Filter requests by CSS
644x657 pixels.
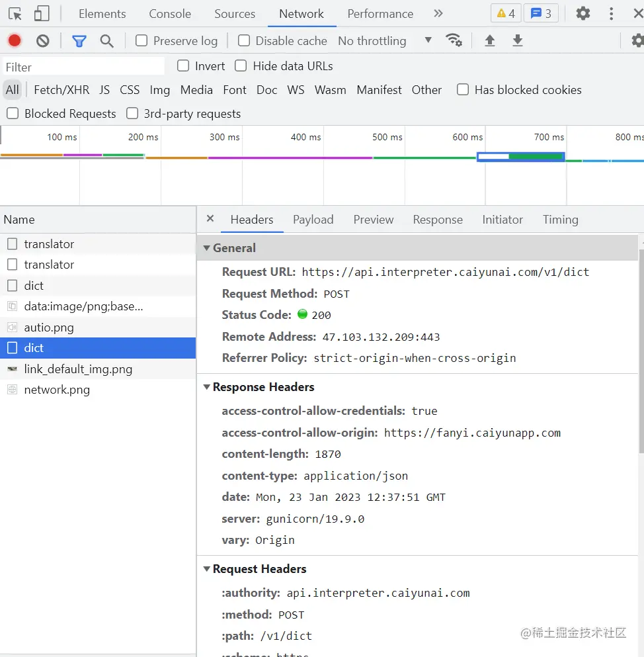130,90
